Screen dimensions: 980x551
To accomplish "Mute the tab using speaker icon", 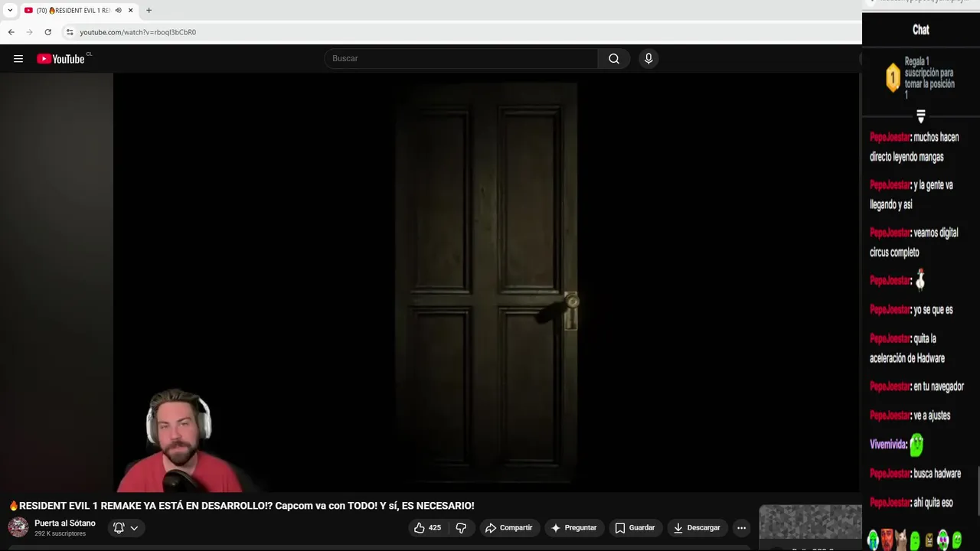I will pos(118,11).
